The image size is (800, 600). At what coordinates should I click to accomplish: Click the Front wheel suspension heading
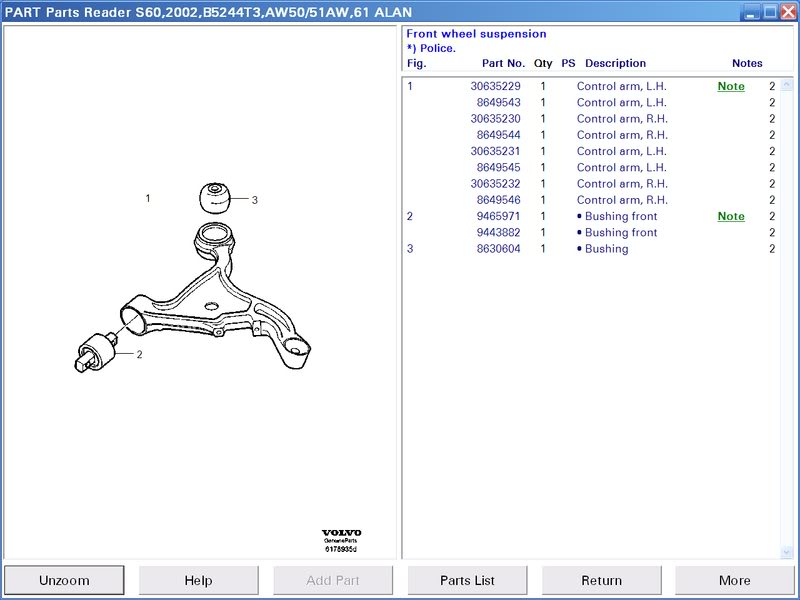point(476,34)
